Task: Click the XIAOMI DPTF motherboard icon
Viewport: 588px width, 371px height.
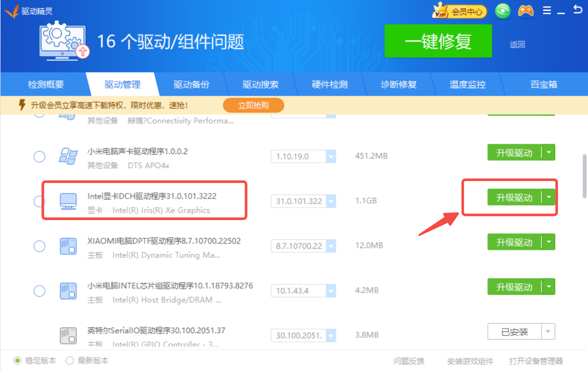Action: 68,246
